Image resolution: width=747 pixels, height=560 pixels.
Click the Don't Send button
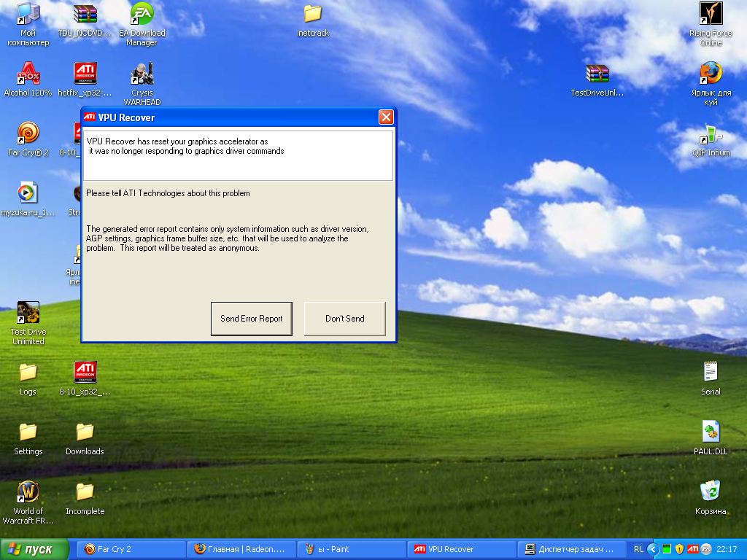(344, 319)
